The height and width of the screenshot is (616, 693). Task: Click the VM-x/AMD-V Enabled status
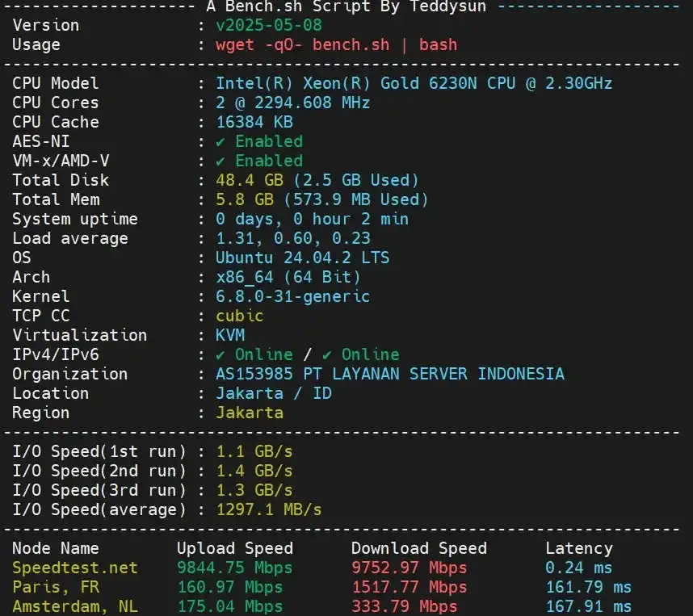click(x=259, y=161)
